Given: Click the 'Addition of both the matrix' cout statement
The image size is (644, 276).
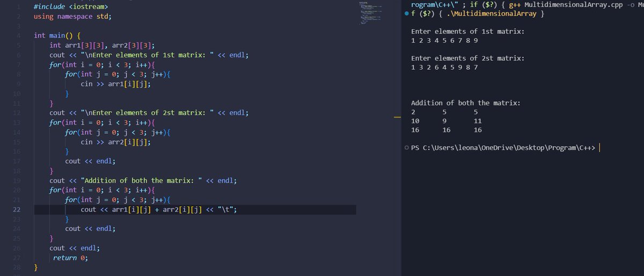Looking at the screenshot, I should [143, 180].
